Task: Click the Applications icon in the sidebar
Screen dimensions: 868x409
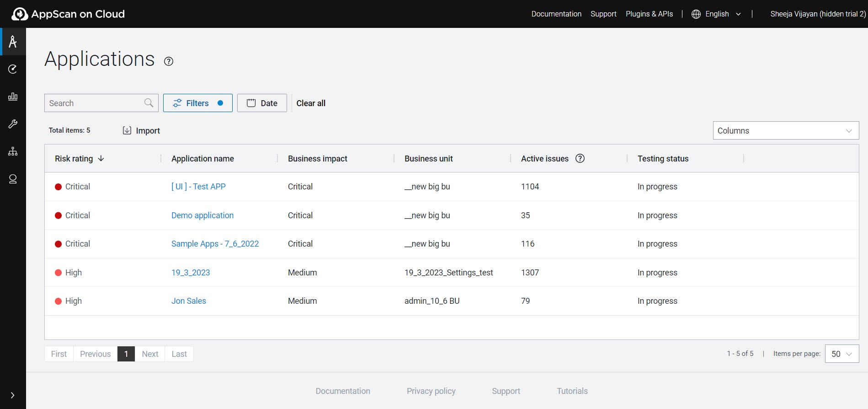Action: point(13,42)
